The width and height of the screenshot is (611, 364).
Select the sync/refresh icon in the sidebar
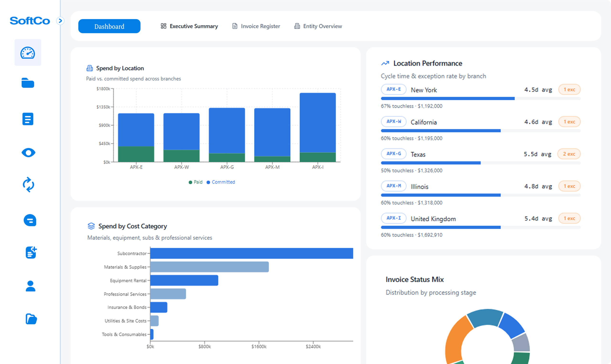(29, 185)
